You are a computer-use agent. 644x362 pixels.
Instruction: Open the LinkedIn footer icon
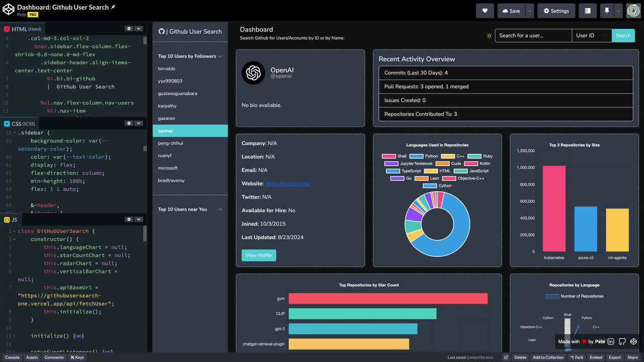pyautogui.click(x=611, y=341)
